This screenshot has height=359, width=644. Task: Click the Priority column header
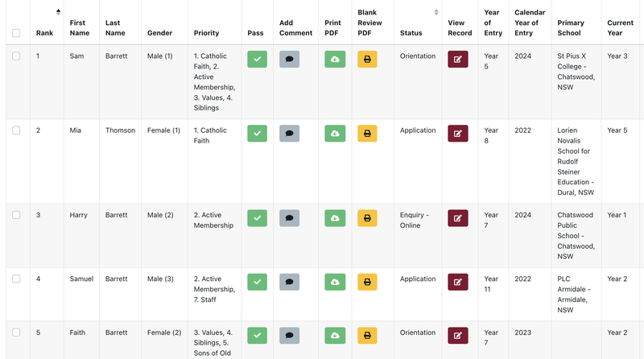coord(207,33)
